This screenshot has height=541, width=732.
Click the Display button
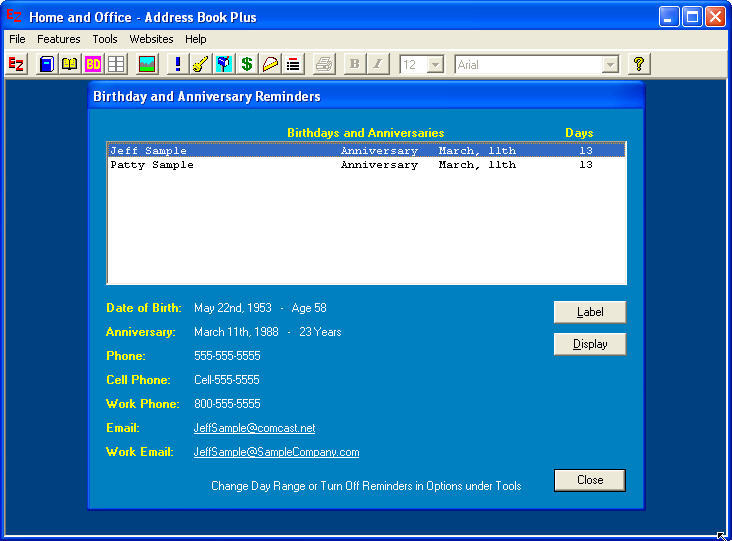[590, 344]
